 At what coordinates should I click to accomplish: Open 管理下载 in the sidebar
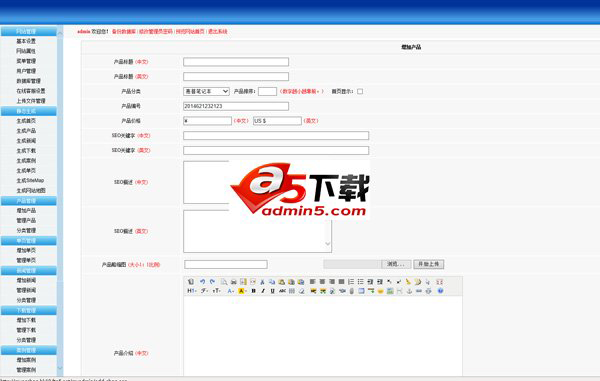26,330
